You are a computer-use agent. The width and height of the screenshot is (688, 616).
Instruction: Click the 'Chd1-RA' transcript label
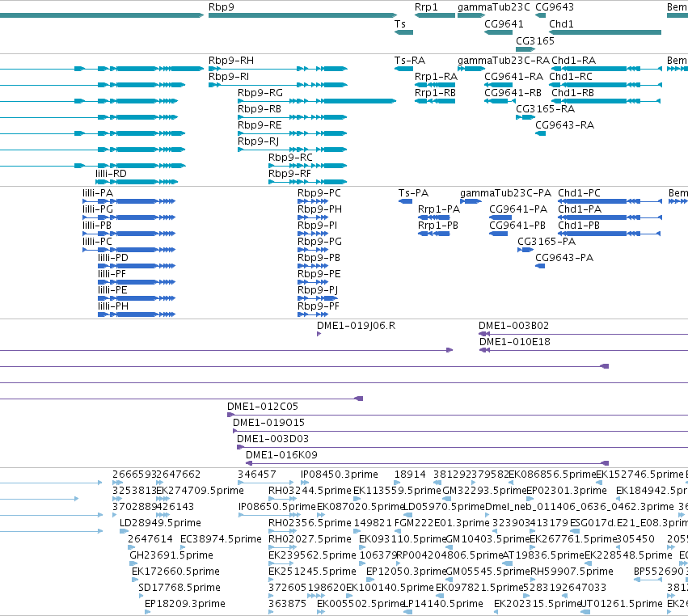tap(573, 61)
